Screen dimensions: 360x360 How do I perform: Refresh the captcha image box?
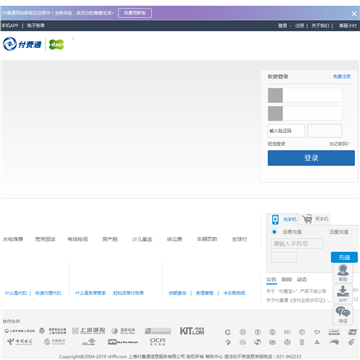click(325, 131)
